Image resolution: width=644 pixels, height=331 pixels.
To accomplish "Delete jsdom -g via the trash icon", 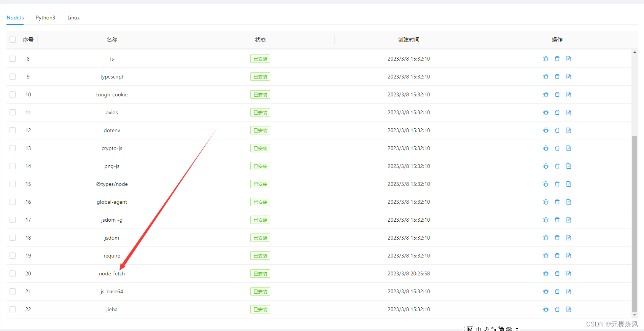I will 557,220.
